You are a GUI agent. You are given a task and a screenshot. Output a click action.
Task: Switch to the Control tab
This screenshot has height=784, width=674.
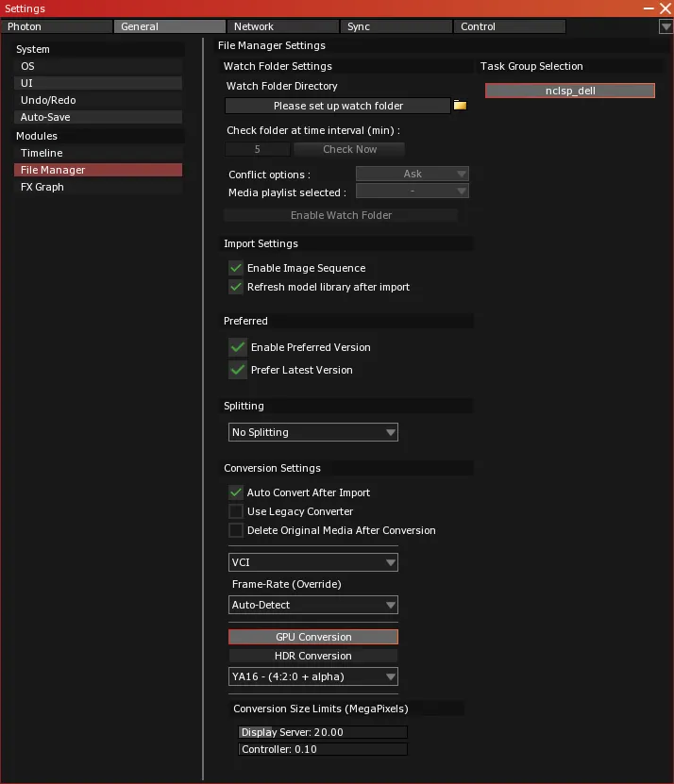point(510,26)
